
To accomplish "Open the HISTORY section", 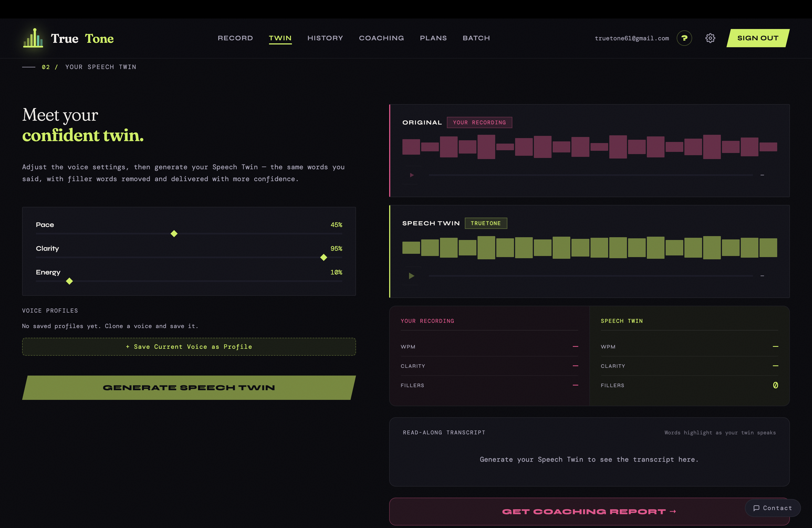I will coord(325,38).
